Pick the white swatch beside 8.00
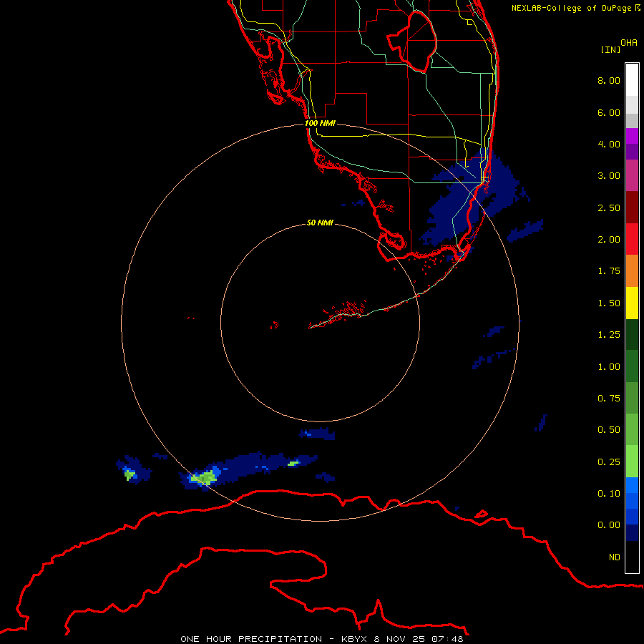Image resolution: width=644 pixels, height=644 pixels. [632, 80]
